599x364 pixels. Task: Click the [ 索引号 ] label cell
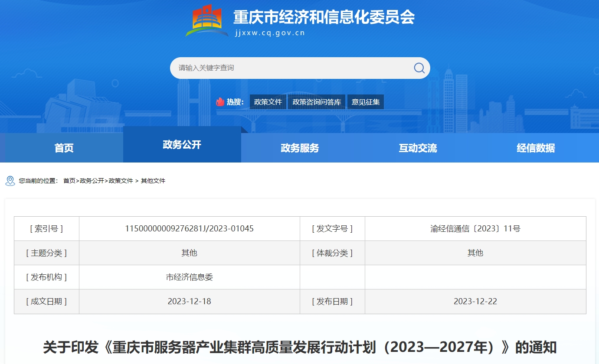[x=46, y=229]
